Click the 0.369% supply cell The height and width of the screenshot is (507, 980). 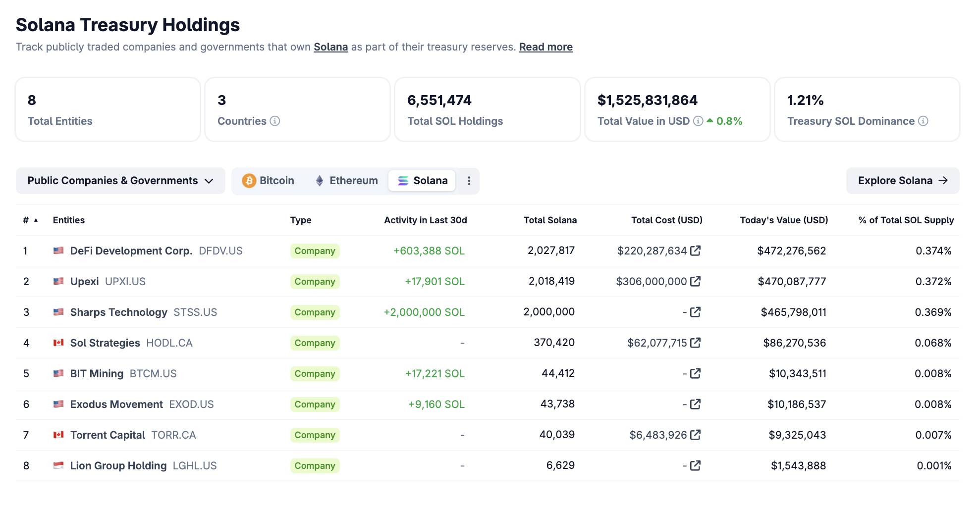tap(933, 312)
